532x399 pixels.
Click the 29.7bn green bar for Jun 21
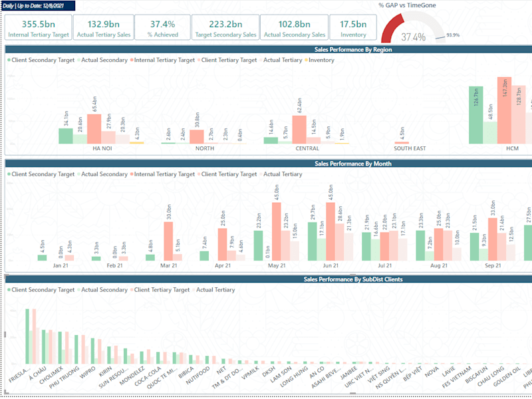coord(312,241)
